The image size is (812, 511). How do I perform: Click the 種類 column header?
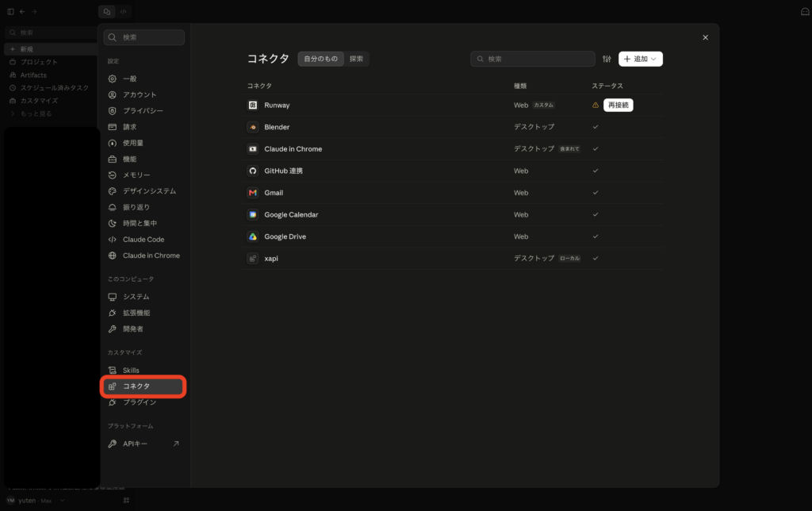(520, 86)
